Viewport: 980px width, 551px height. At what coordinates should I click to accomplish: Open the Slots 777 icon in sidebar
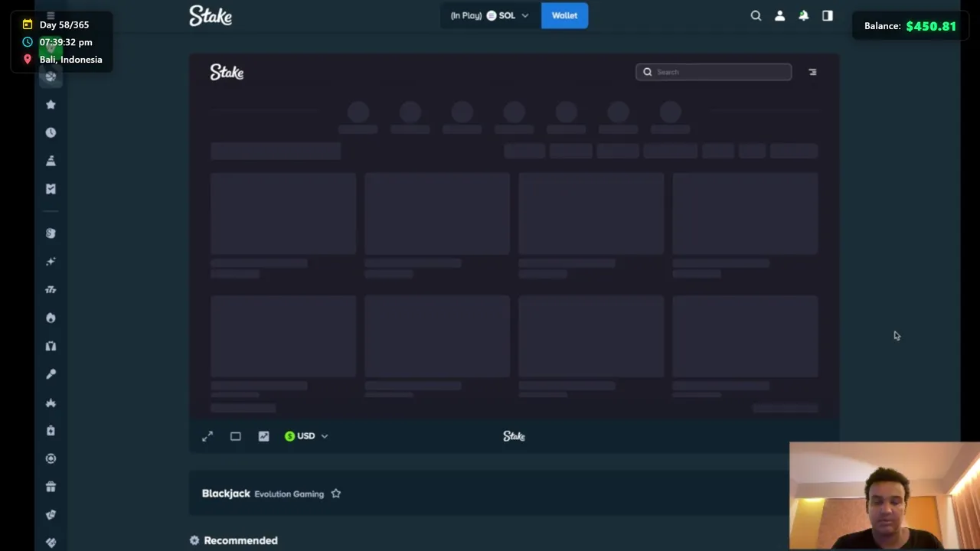click(x=51, y=289)
